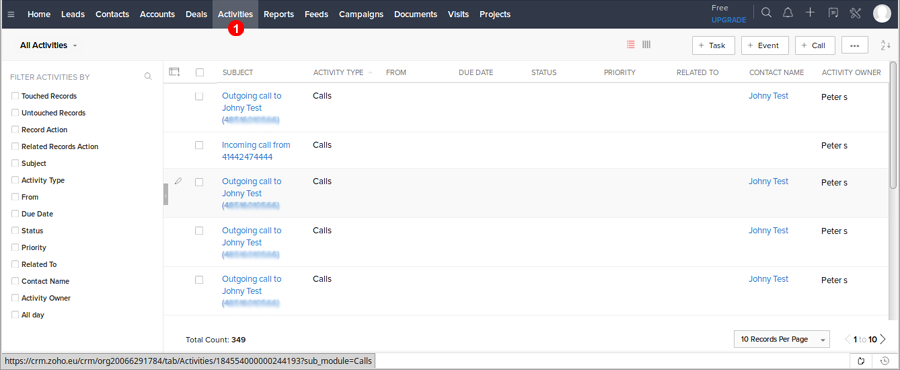Open the hamburger main menu
The width and height of the screenshot is (900, 370).
pos(11,14)
